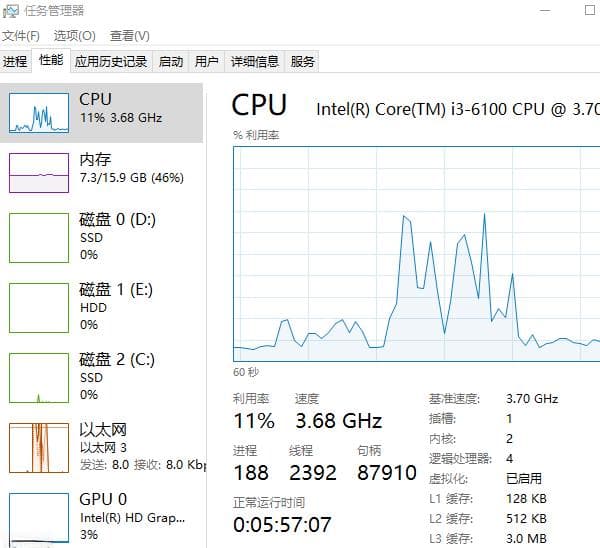Click the 性能 tab
600x548 pixels.
51,60
